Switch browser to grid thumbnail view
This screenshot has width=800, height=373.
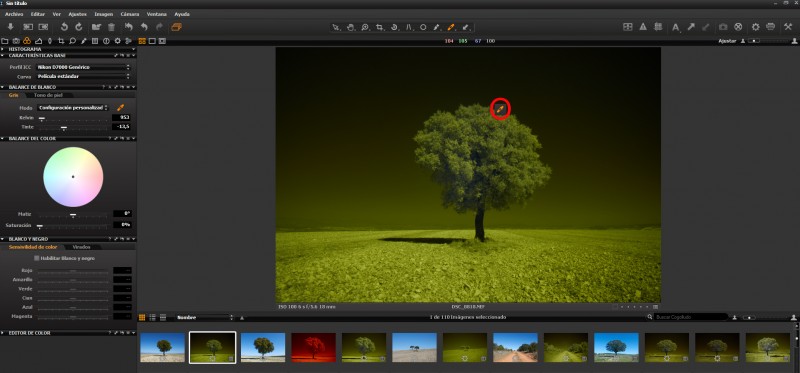pyautogui.click(x=142, y=317)
